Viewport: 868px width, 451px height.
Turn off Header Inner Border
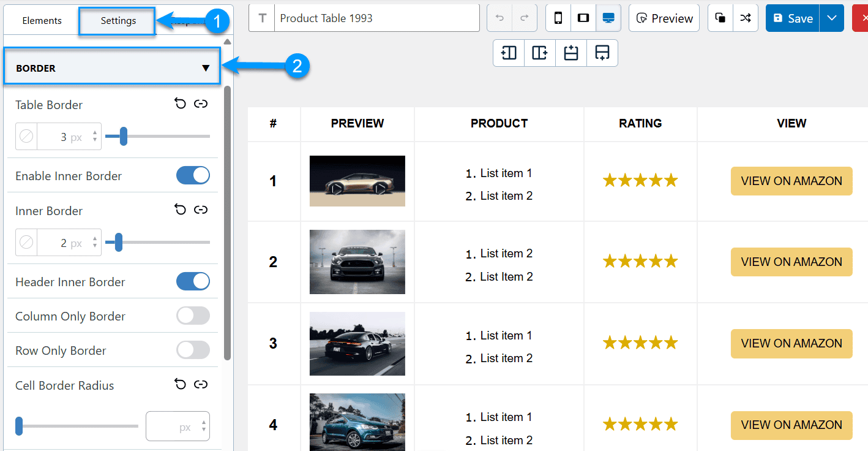(x=193, y=282)
